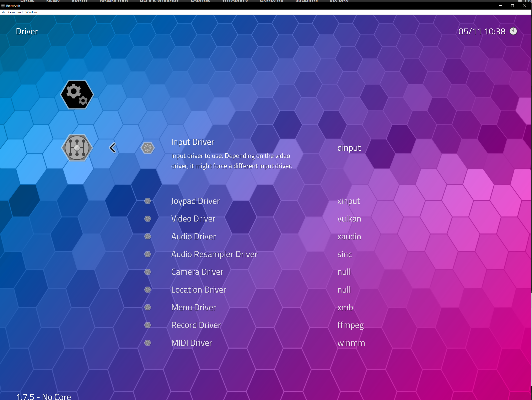Click the RetroArch title bar app icon
532x400 pixels.
[3, 6]
